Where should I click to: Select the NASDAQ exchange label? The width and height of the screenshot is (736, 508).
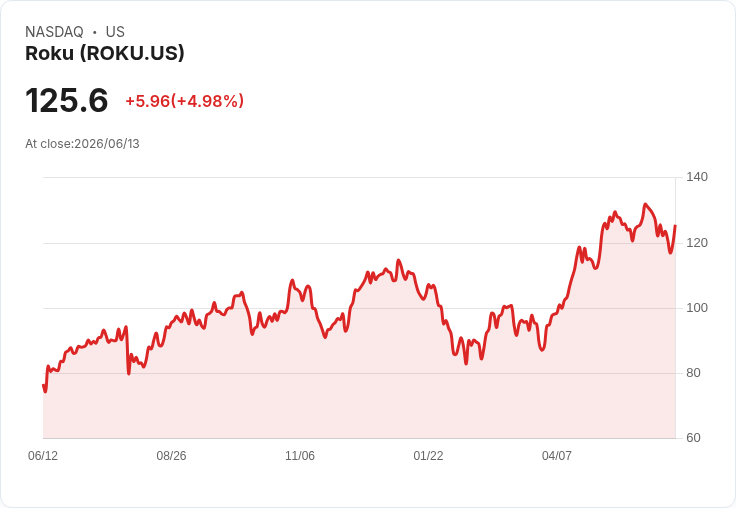pyautogui.click(x=54, y=32)
